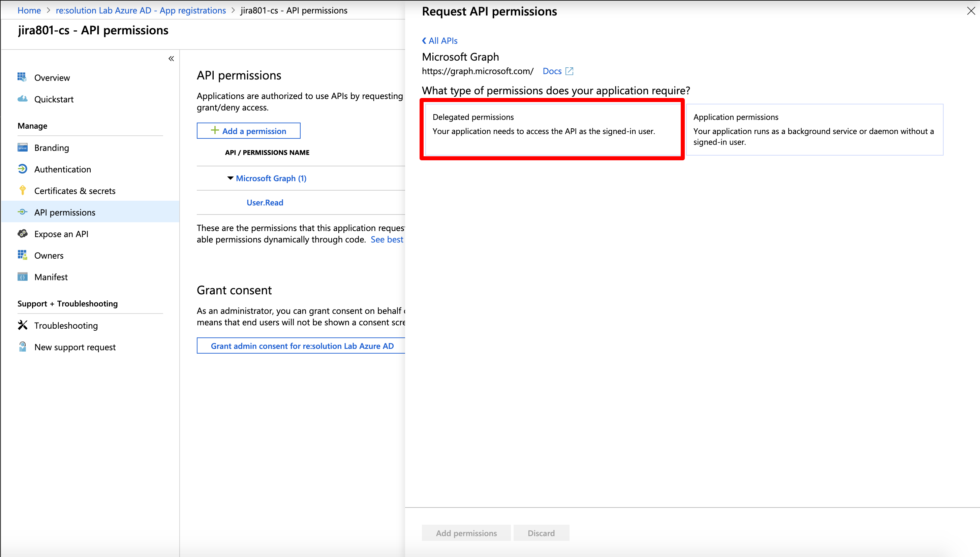
Task: Click the jira801-cs - API permissions breadcrumb text
Action: click(294, 10)
